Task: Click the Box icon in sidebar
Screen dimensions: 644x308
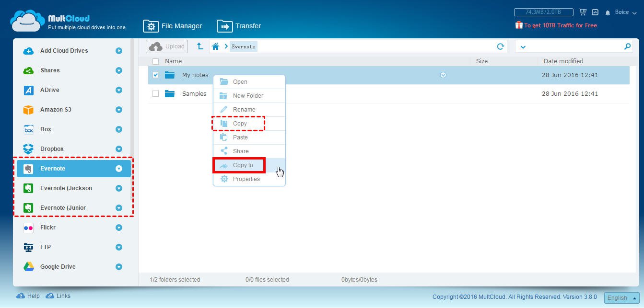Action: point(28,129)
